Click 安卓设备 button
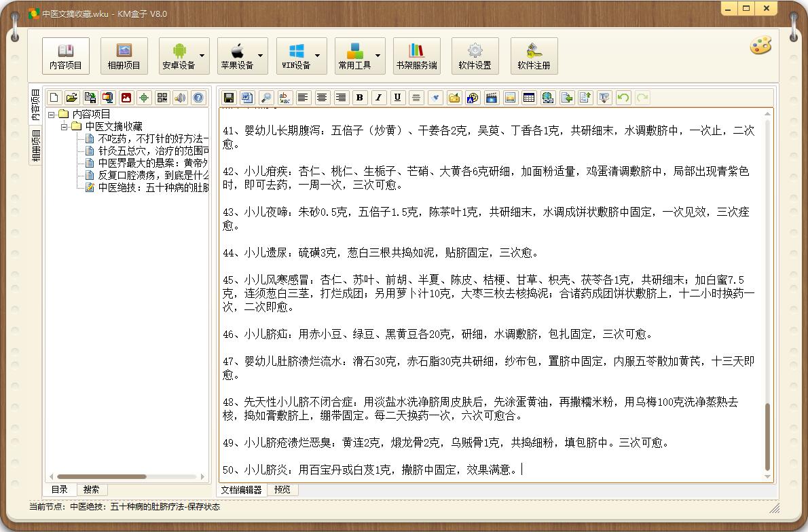 click(179, 56)
